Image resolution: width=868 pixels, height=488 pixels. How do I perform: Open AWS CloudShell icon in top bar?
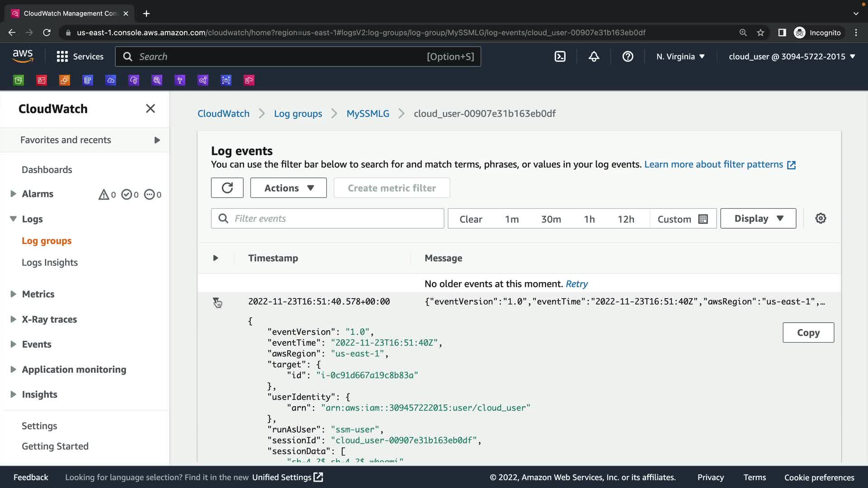pyautogui.click(x=560, y=56)
